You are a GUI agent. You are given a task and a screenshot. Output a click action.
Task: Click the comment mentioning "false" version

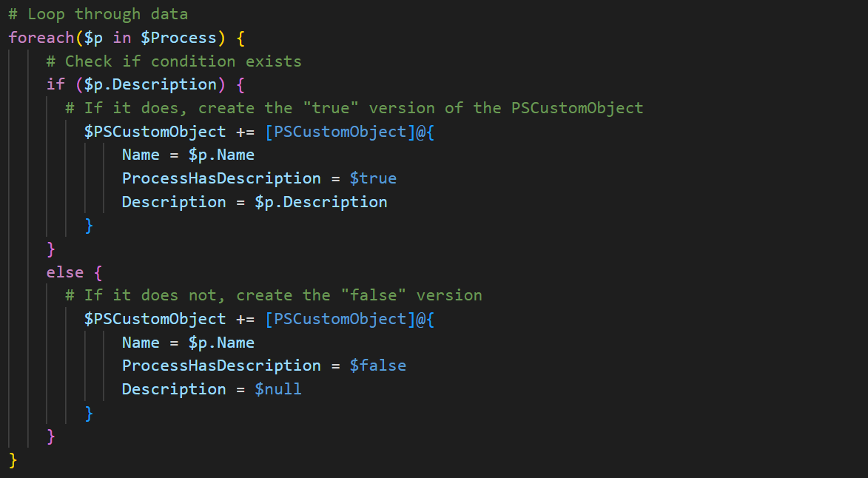pos(274,295)
